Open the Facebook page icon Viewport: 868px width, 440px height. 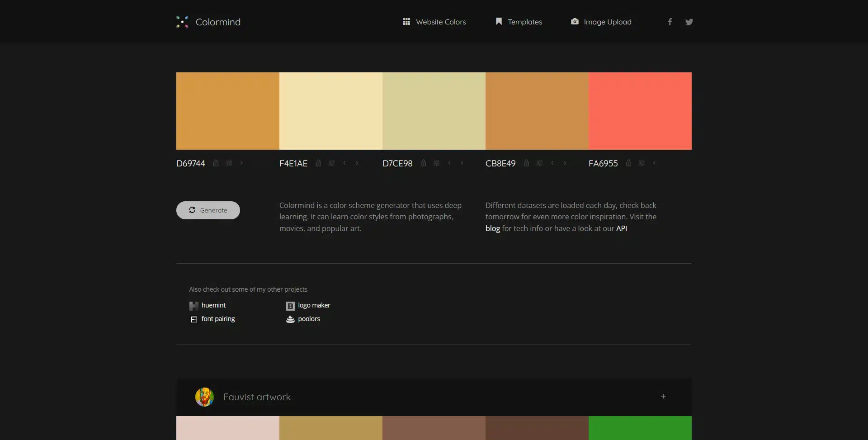coord(670,22)
